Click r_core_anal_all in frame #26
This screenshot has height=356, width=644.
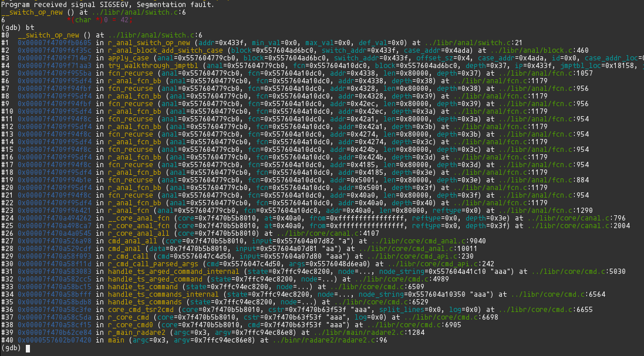[x=139, y=233]
